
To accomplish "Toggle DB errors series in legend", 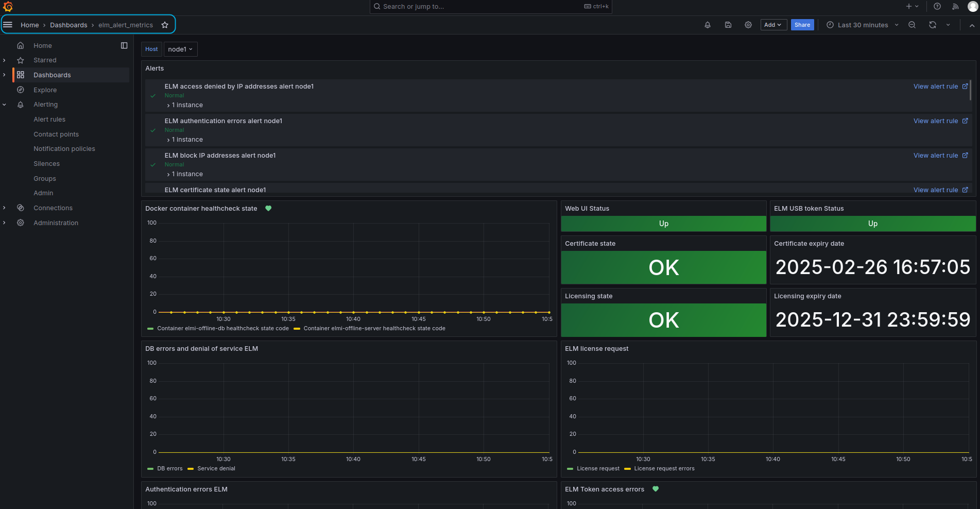I will [x=169, y=468].
